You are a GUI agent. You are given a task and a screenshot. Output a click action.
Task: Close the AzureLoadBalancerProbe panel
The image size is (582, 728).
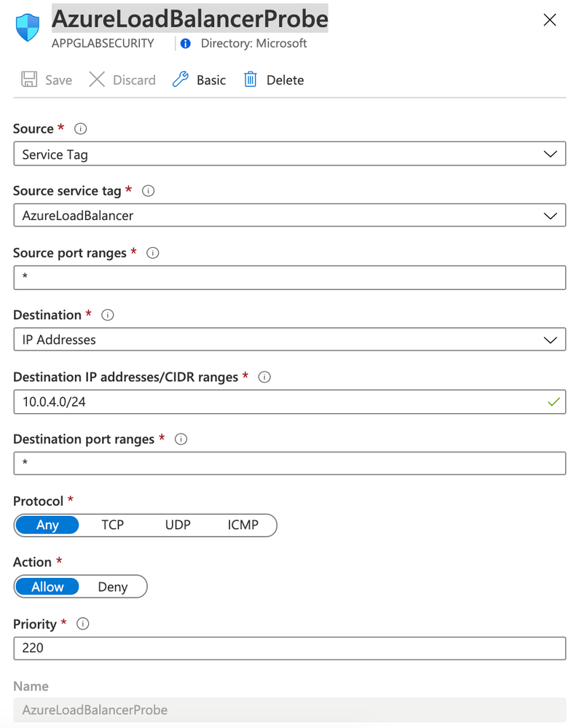[550, 20]
